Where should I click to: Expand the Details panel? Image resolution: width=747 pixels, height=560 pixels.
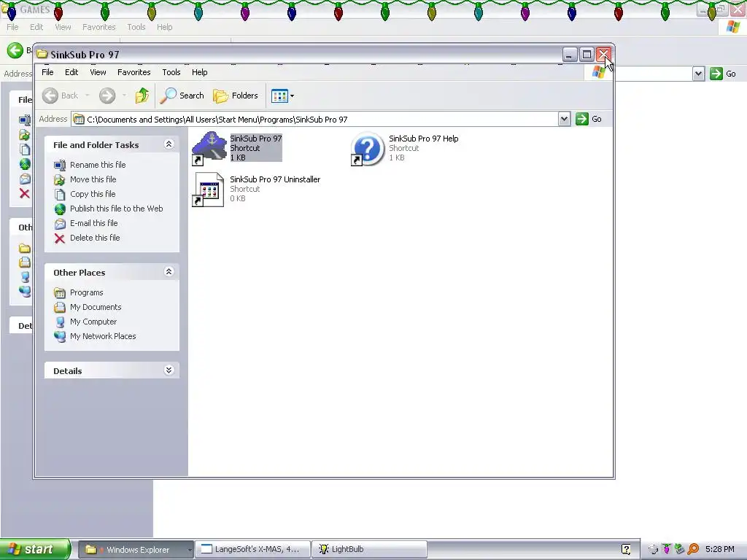tap(169, 370)
